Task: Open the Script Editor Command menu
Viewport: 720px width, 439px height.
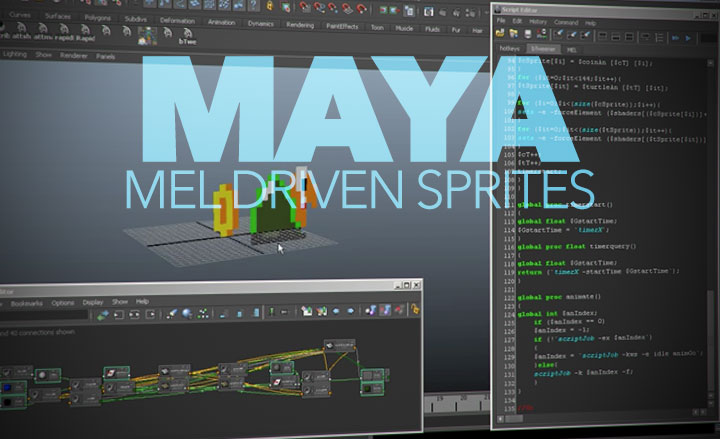Action: [x=566, y=22]
